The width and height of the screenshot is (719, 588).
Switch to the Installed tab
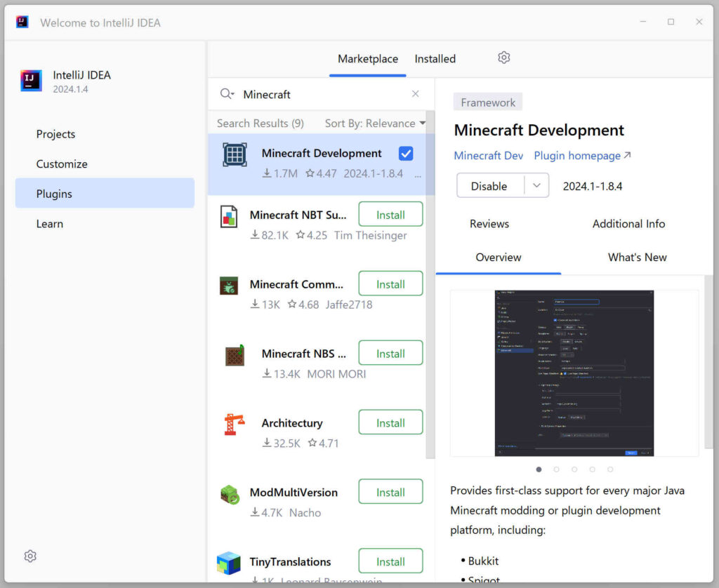click(x=435, y=59)
